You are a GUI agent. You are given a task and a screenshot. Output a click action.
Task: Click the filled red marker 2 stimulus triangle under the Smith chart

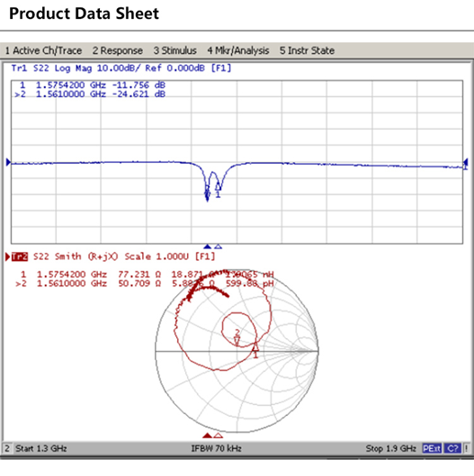tap(207, 436)
